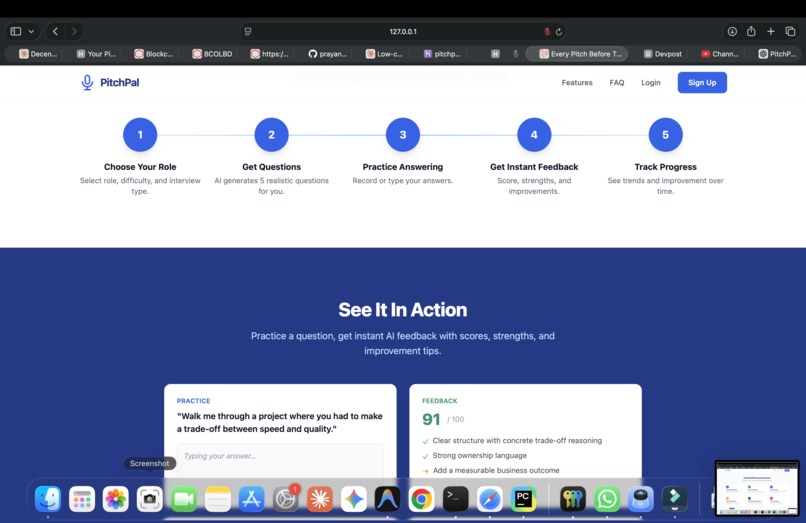The height and width of the screenshot is (523, 806).
Task: Click step 1 circle Choose Your Role
Action: [x=140, y=135]
